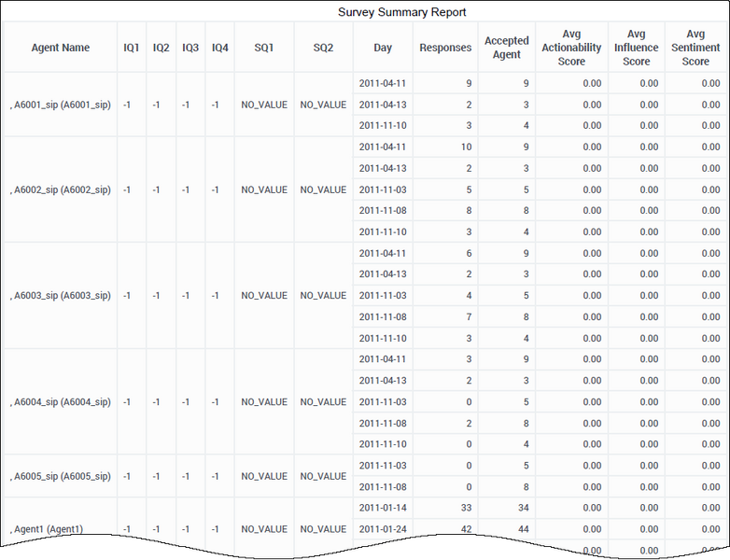Click the SQ2 column header
The width and height of the screenshot is (730, 560).
coord(323,48)
